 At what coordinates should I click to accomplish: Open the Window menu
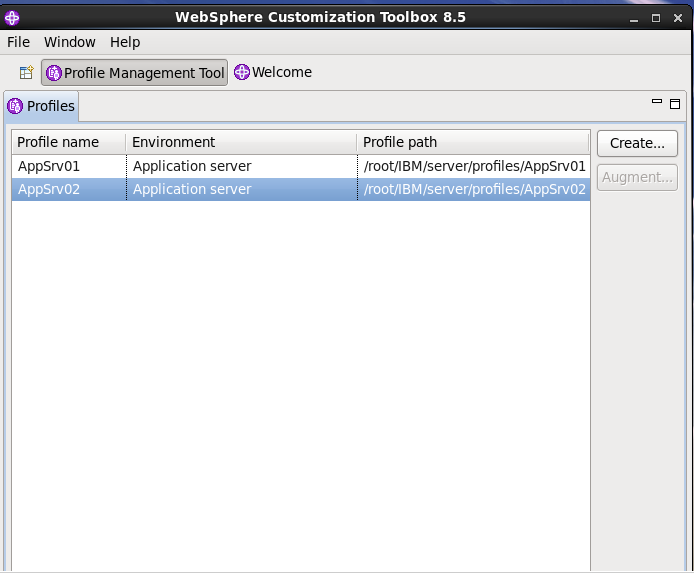tap(69, 42)
